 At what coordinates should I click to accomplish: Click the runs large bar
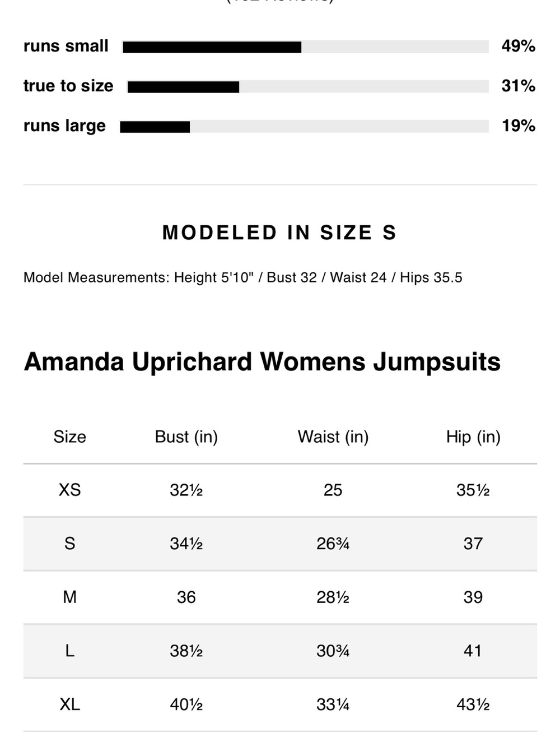pyautogui.click(x=304, y=127)
